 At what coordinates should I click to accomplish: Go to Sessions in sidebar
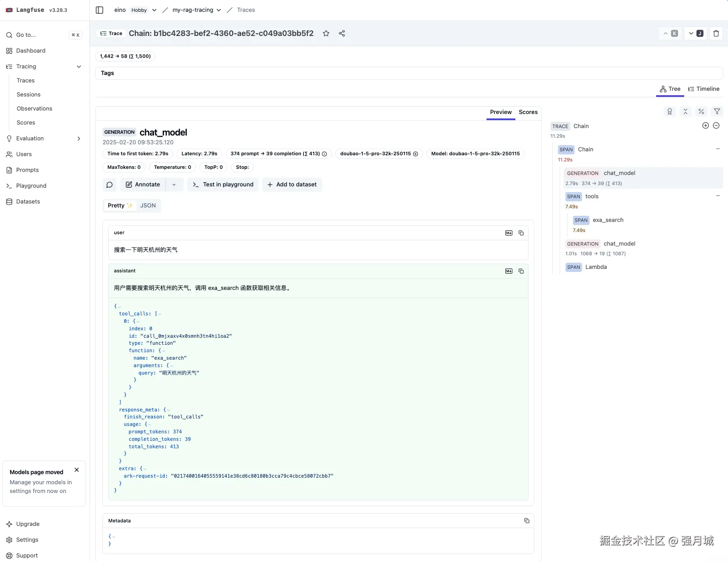point(28,95)
